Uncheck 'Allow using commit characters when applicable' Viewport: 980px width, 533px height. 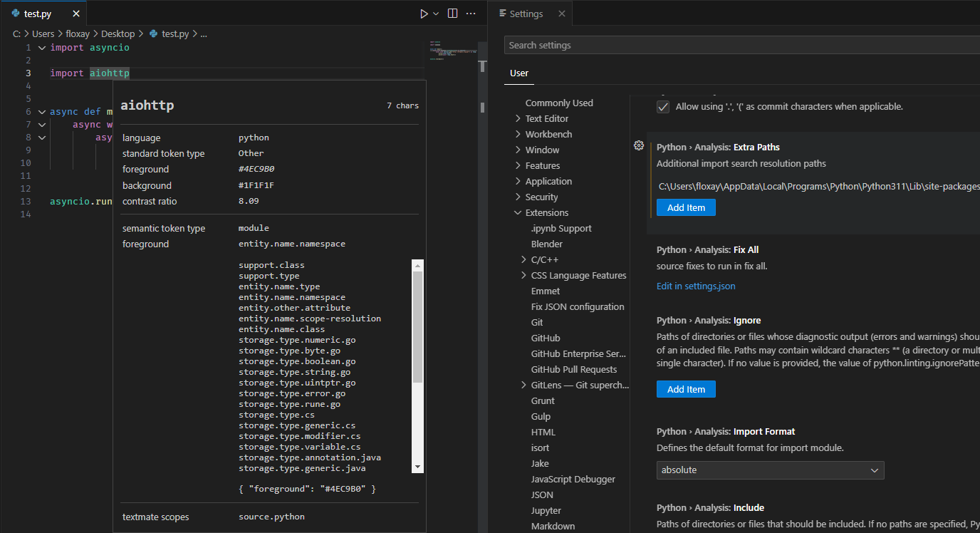tap(663, 106)
